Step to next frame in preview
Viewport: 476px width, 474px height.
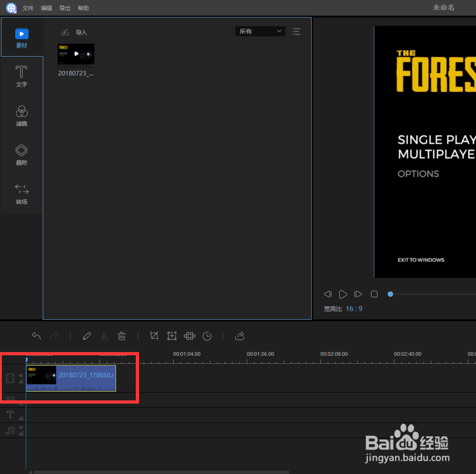[x=358, y=294]
